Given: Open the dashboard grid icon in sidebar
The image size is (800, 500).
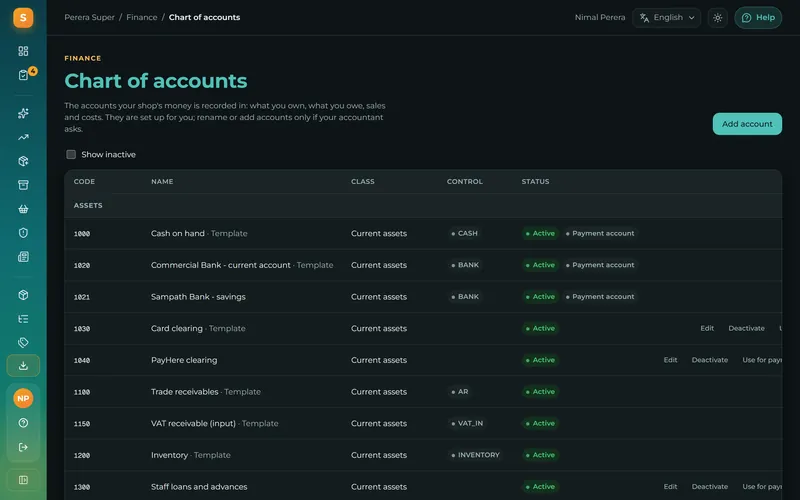Looking at the screenshot, I should tap(23, 51).
